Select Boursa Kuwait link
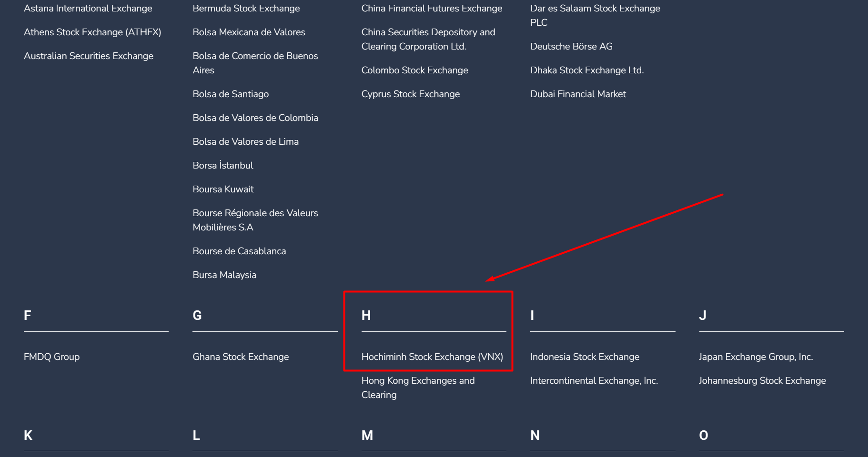Image resolution: width=868 pixels, height=457 pixels. point(223,189)
